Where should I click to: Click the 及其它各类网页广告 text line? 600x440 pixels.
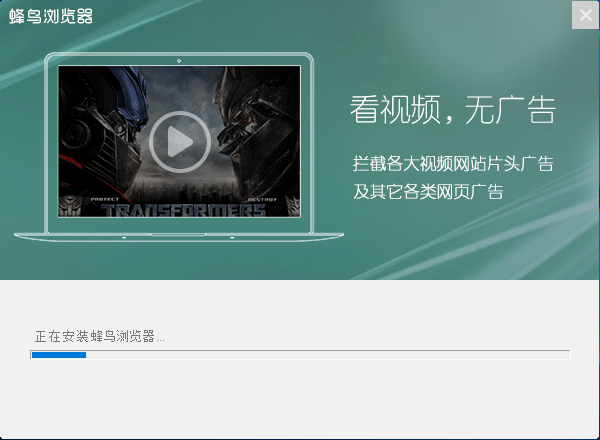[427, 191]
